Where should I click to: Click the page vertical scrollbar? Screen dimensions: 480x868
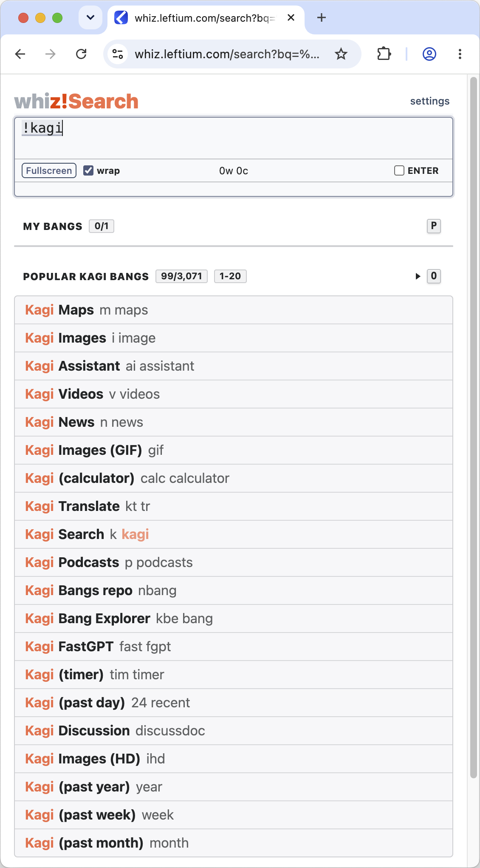tap(474, 427)
